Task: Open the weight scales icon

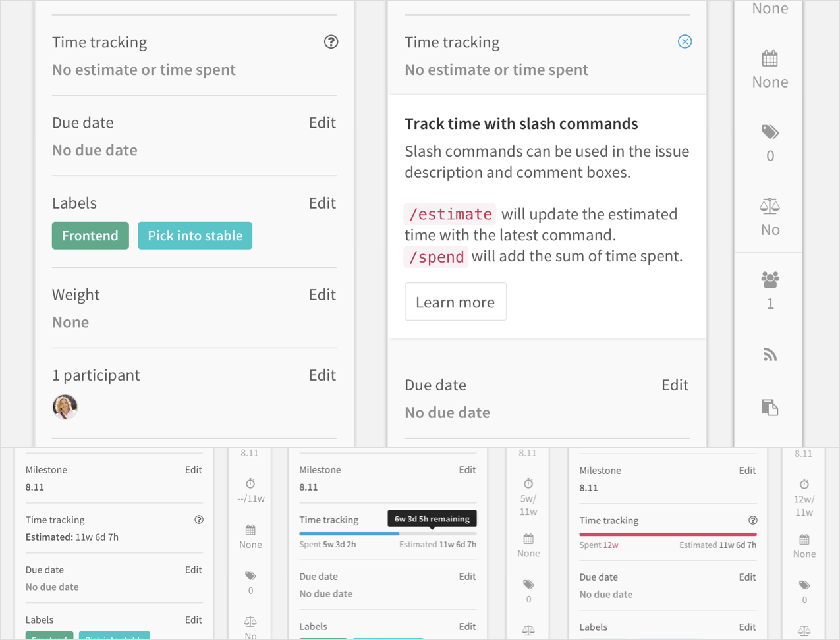Action: tap(769, 207)
